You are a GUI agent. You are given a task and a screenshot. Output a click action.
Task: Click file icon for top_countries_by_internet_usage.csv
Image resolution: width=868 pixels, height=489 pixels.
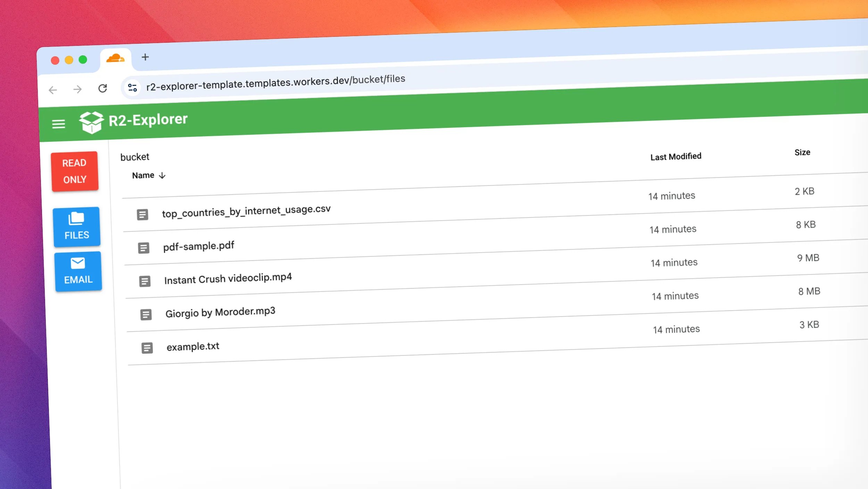tap(142, 215)
